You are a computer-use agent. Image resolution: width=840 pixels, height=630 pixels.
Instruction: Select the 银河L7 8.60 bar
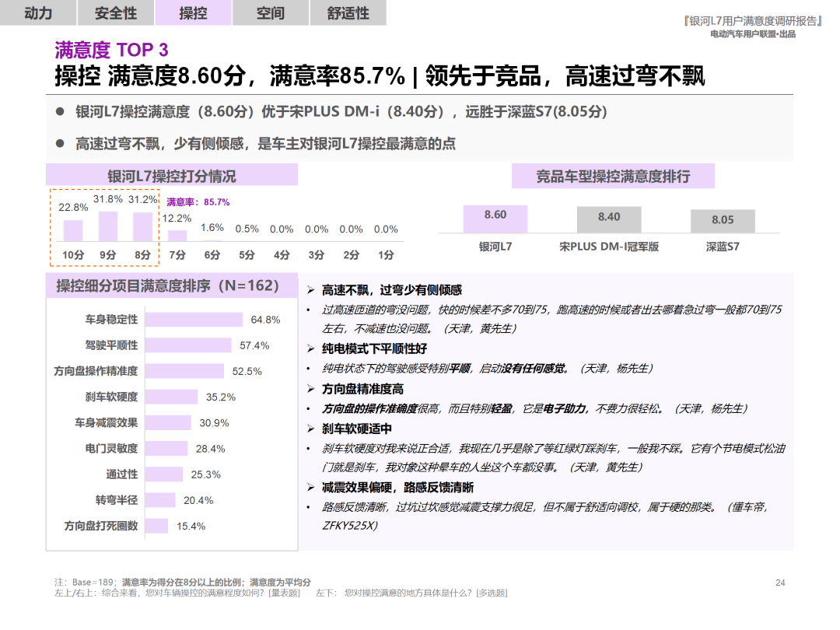coord(495,219)
